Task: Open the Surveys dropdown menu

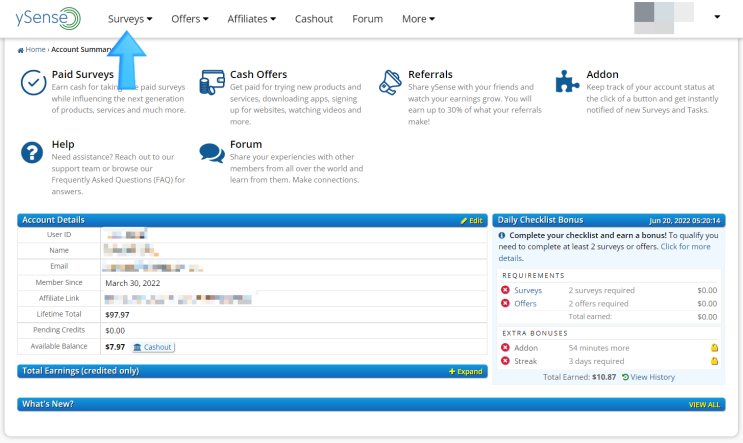Action: [x=130, y=19]
